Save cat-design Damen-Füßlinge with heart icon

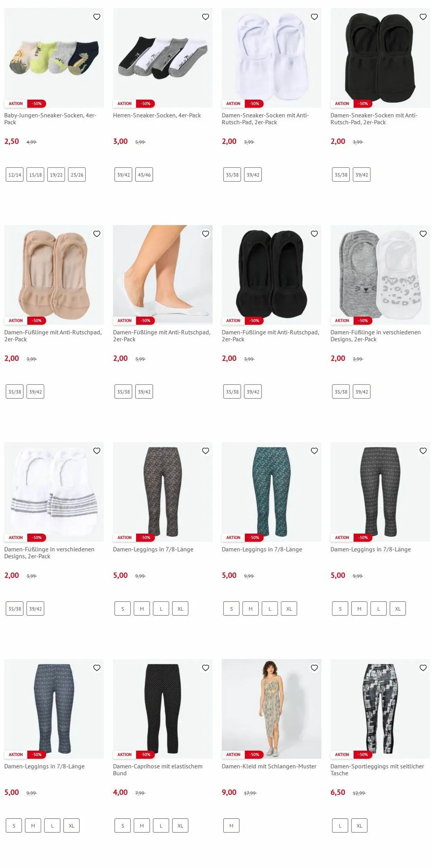(423, 234)
